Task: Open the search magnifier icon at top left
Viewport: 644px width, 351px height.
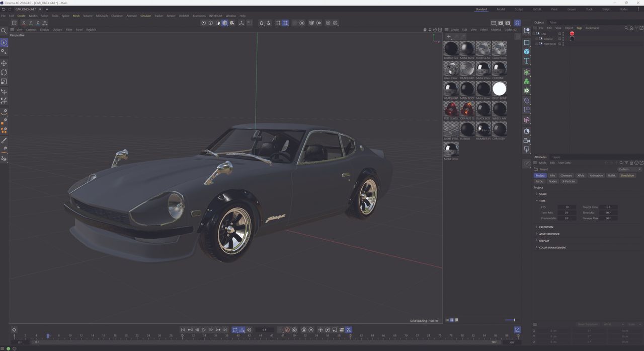Action: click(x=4, y=31)
